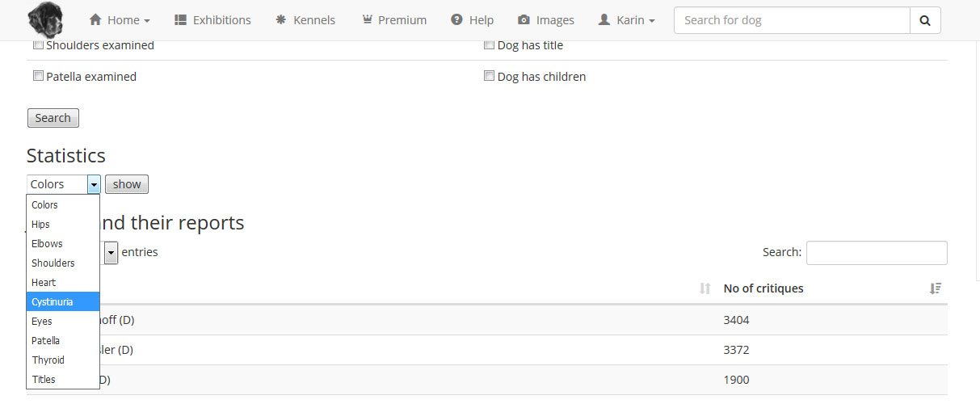Click the magnifier search button
Screen dimensions: 980x404
(925, 20)
